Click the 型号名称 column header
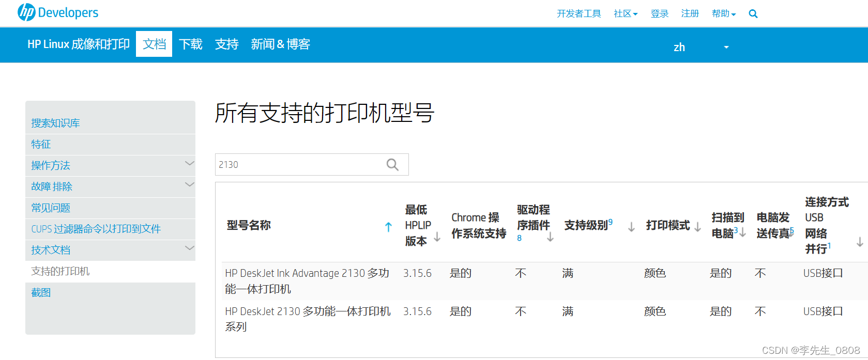The image size is (868, 360). click(249, 225)
